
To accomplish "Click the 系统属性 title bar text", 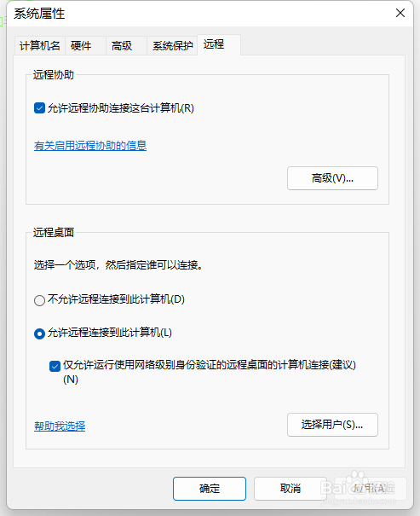I will (x=39, y=14).
